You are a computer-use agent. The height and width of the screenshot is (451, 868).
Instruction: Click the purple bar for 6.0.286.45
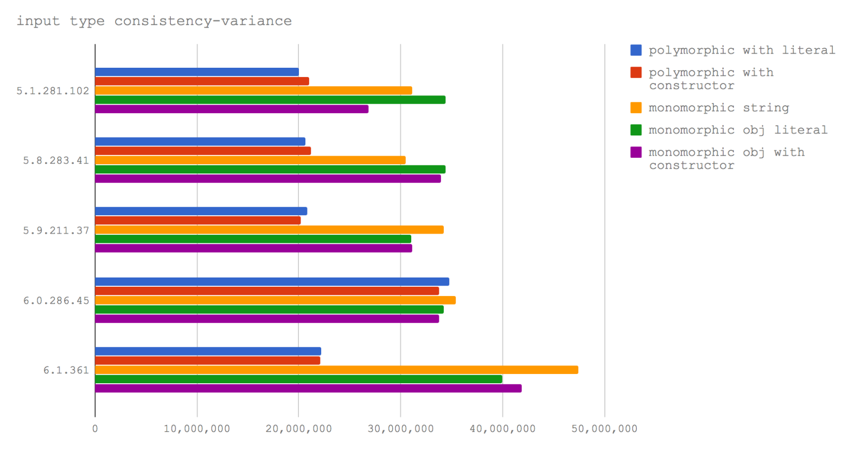click(267, 319)
